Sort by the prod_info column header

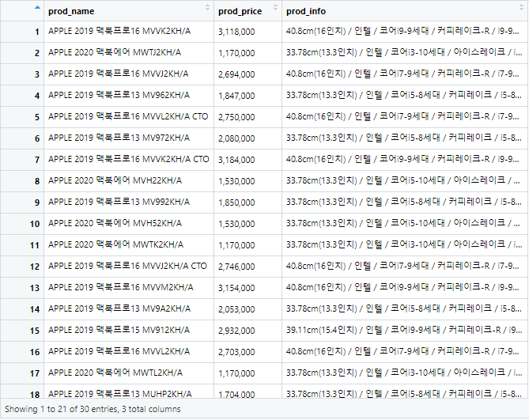pos(405,11)
